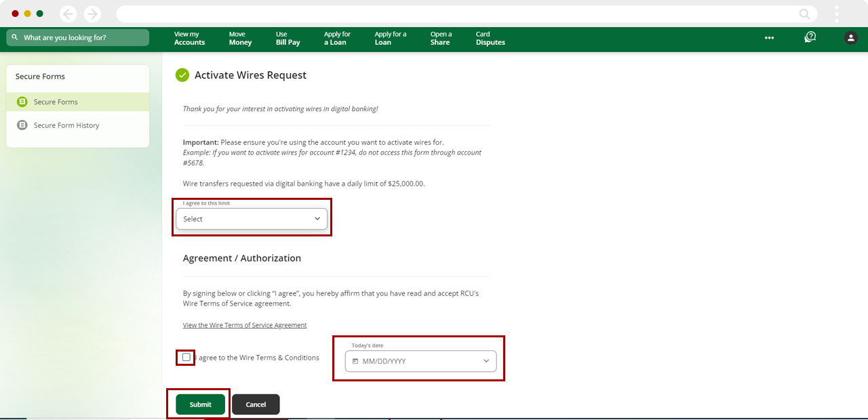
Task: Click the Cancel button
Action: click(256, 404)
